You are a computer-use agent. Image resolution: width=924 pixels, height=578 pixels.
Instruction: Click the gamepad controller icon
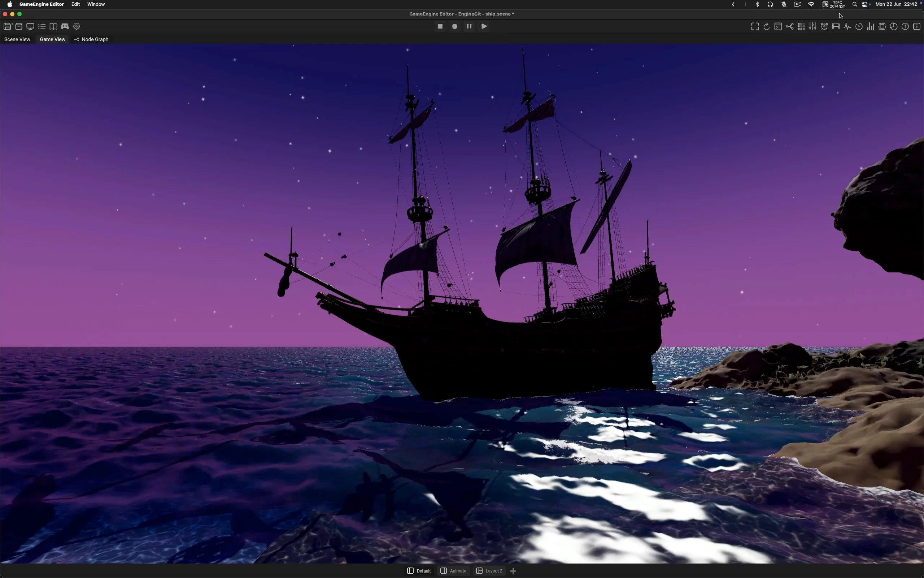pyautogui.click(x=65, y=26)
